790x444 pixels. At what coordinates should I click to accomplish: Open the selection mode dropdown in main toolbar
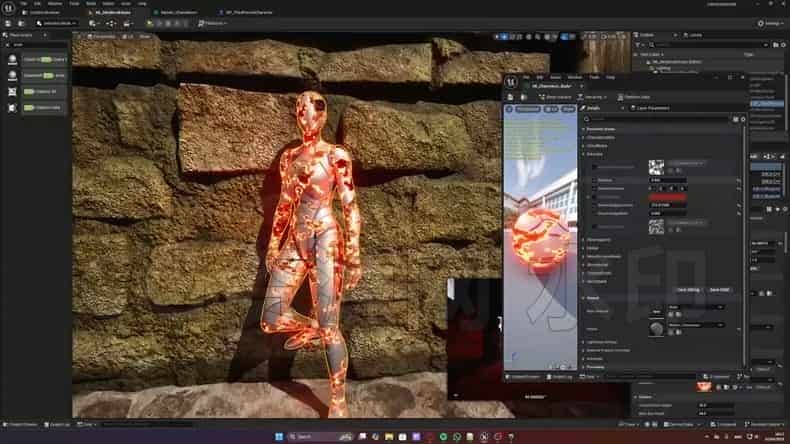click(x=56, y=23)
